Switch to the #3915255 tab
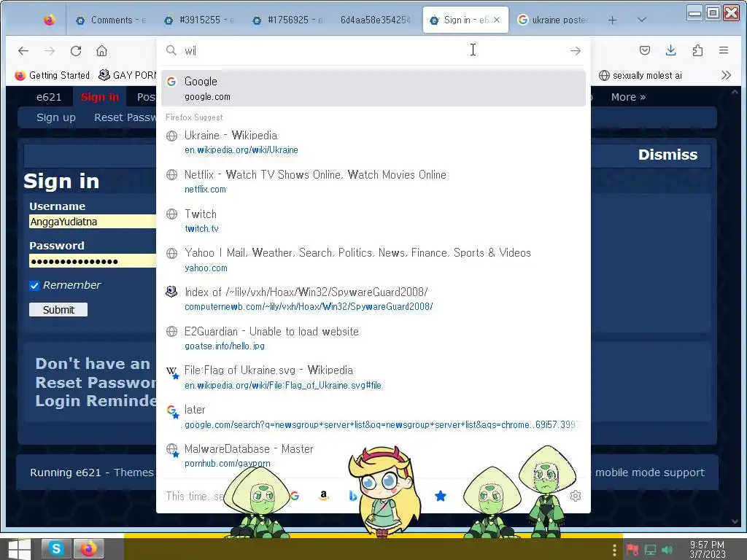The height and width of the screenshot is (560, 747). [x=199, y=20]
